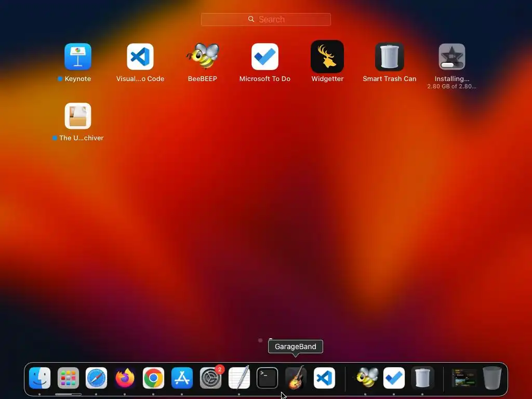The height and width of the screenshot is (399, 532).
Task: Click the "2.80 GB of 2.80..." status text
Action: pos(451,87)
